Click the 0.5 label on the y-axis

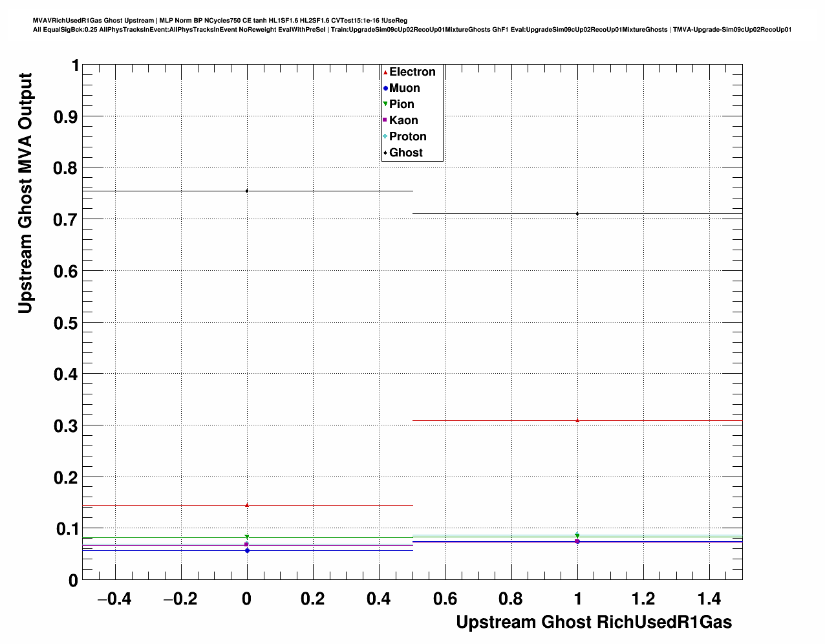point(67,323)
